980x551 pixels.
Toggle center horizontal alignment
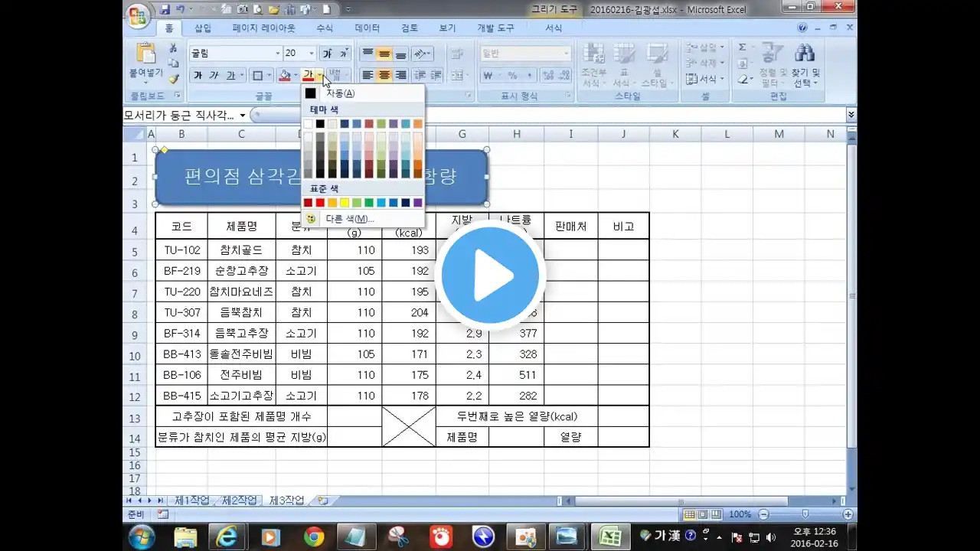pos(384,75)
